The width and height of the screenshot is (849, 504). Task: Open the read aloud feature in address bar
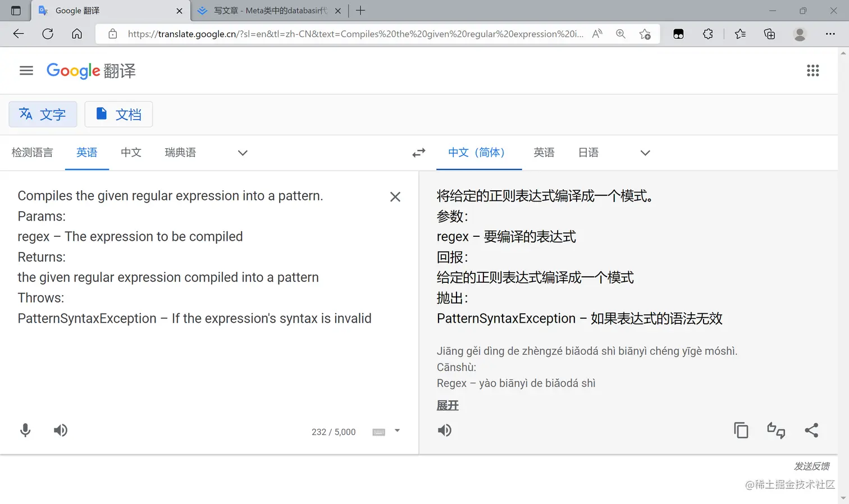click(x=597, y=34)
